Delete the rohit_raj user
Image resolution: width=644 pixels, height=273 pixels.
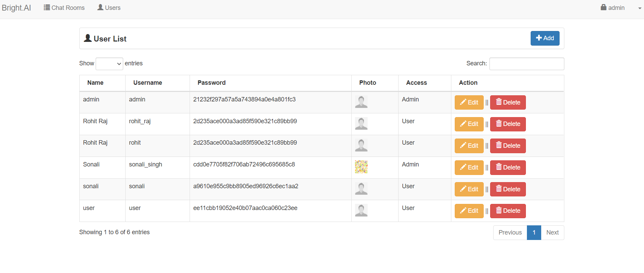tap(508, 124)
